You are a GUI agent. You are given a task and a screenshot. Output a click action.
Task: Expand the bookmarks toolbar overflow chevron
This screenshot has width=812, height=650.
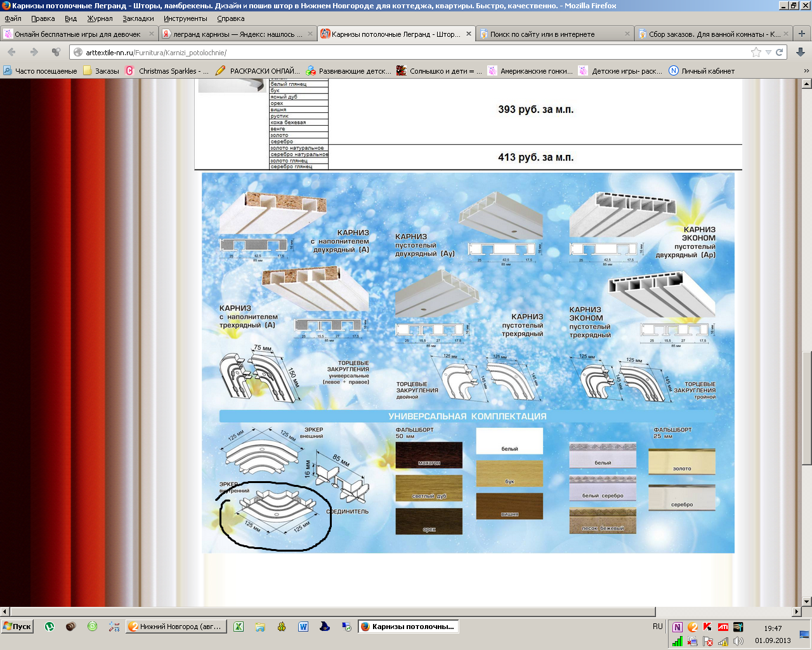[806, 71]
